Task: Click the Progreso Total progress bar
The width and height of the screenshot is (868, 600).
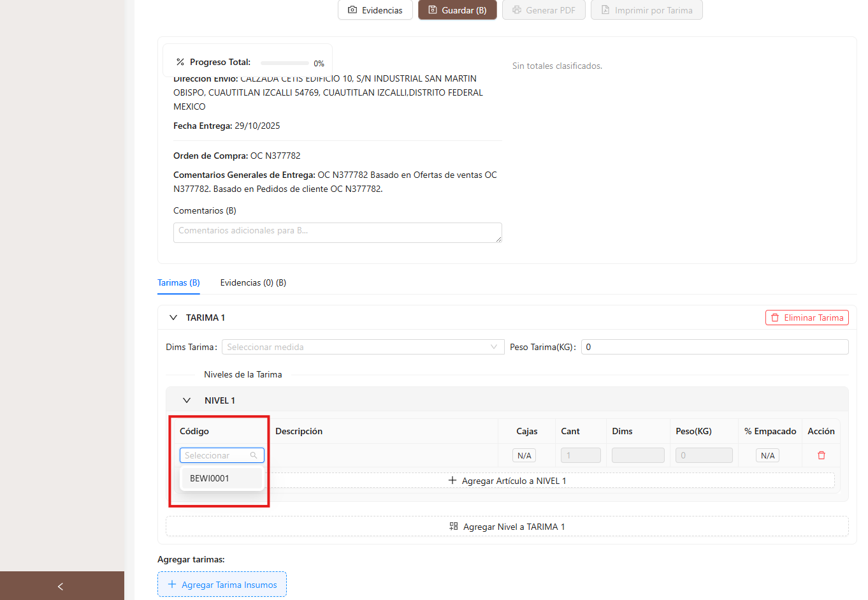Action: point(285,63)
